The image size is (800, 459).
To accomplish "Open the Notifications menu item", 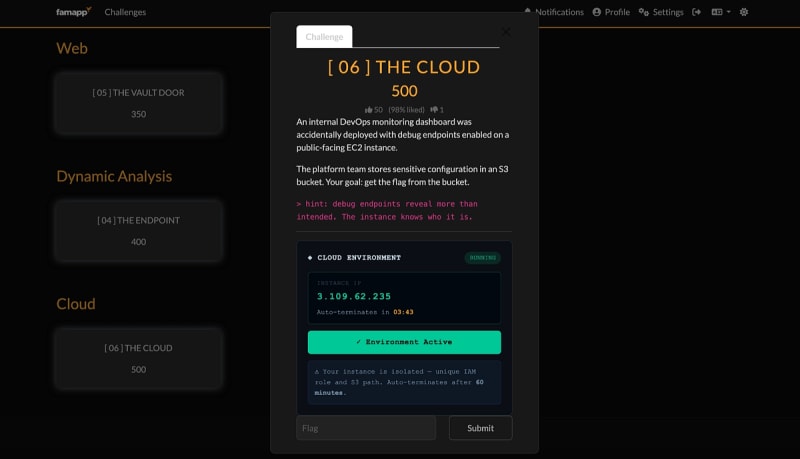I will [554, 12].
